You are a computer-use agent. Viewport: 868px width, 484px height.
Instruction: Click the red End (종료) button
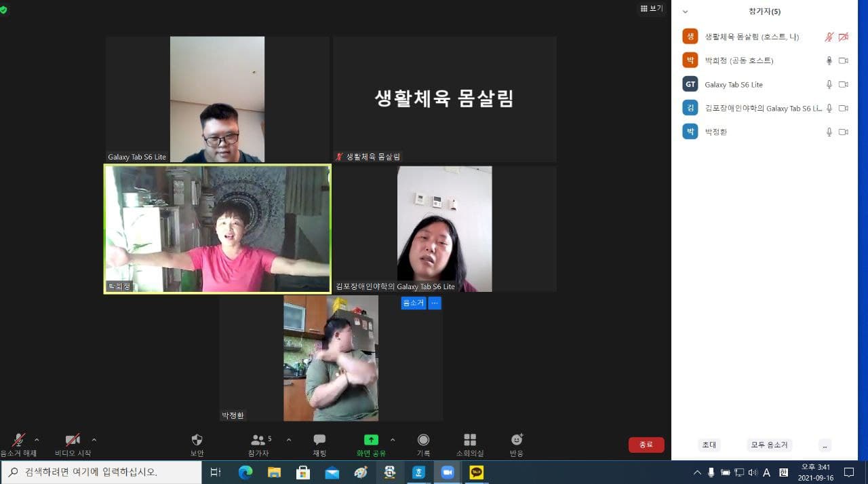646,445
